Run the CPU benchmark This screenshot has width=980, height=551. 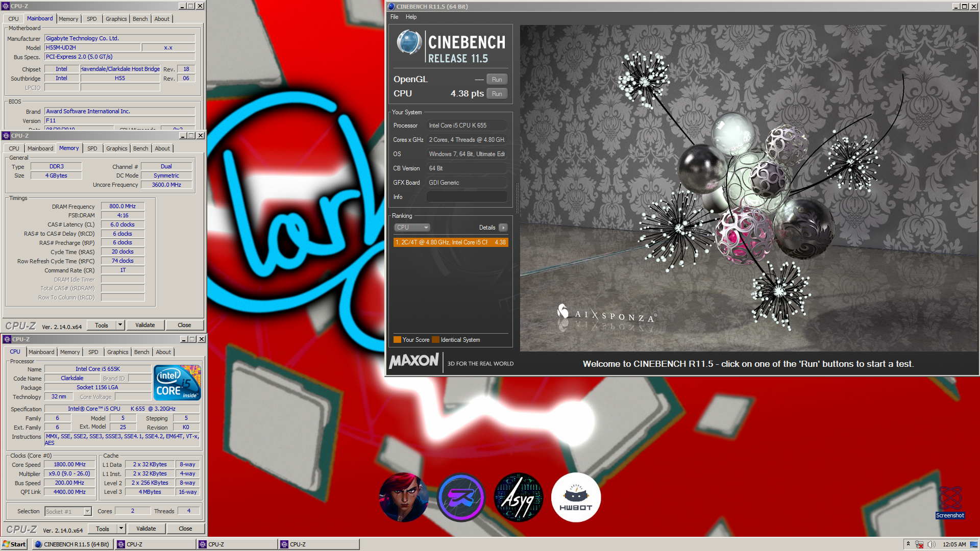[497, 94]
